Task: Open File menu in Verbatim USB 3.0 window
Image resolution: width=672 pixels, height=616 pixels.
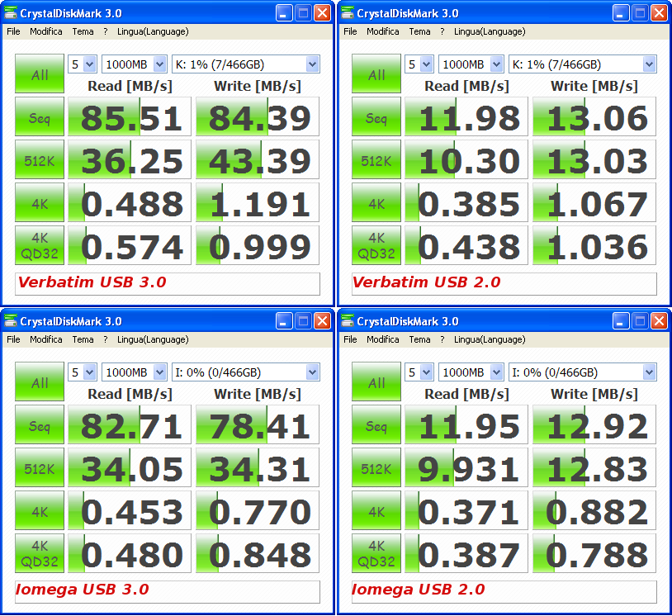Action: coord(13,31)
